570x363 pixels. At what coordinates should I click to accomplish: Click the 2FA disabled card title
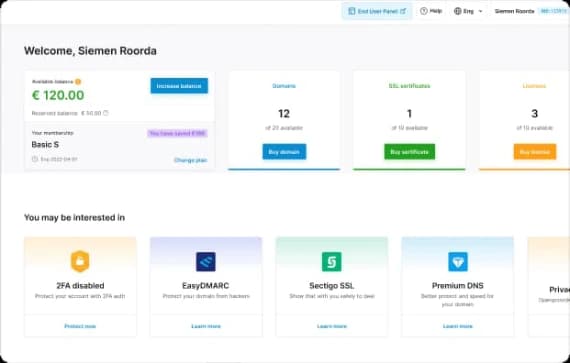tap(80, 286)
